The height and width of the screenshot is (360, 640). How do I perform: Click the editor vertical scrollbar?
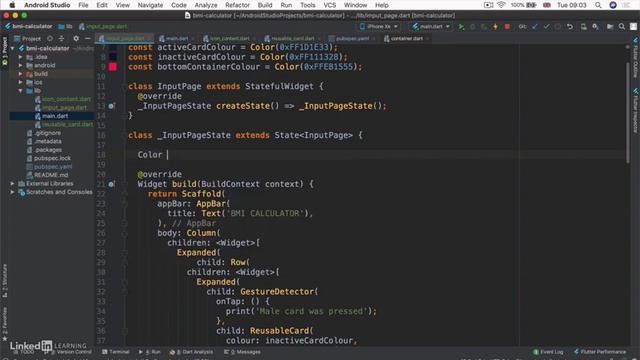(x=627, y=112)
